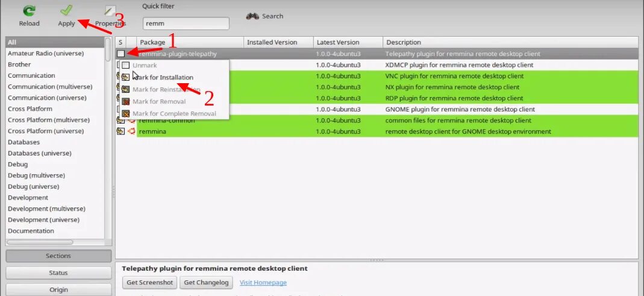Screen dimensions: 644x296
Task: Select the Development (multiverse) section
Action: pyautogui.click(x=55, y=209)
